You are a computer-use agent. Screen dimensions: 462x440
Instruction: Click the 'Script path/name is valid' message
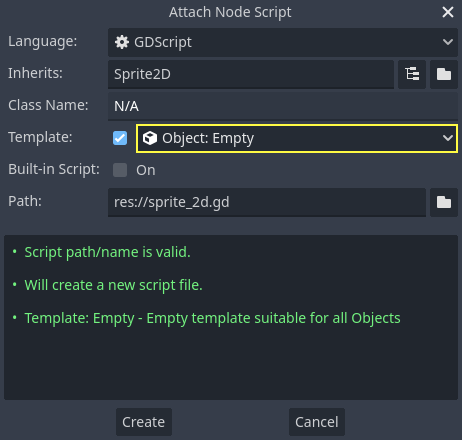coord(107,252)
